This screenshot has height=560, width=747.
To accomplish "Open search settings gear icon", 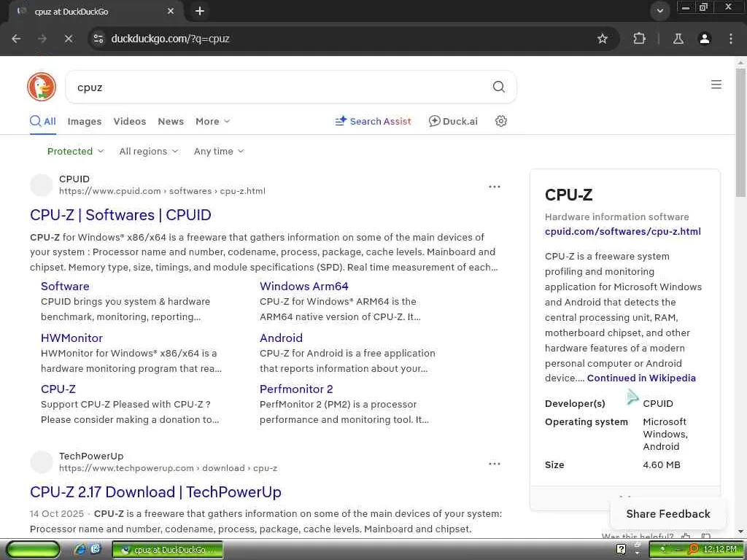I will coord(500,121).
